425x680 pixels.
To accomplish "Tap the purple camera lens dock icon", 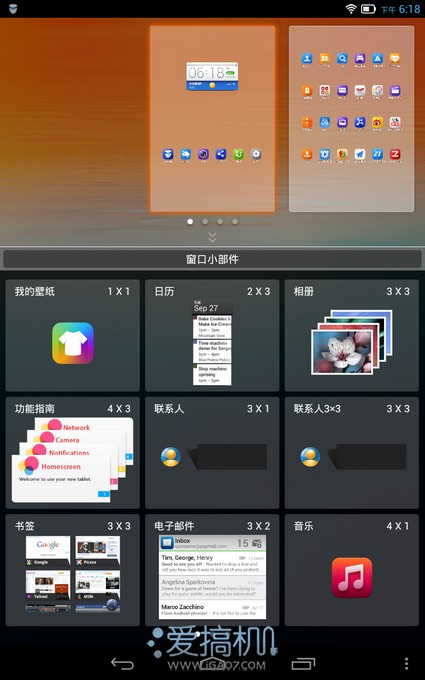I will (x=203, y=154).
